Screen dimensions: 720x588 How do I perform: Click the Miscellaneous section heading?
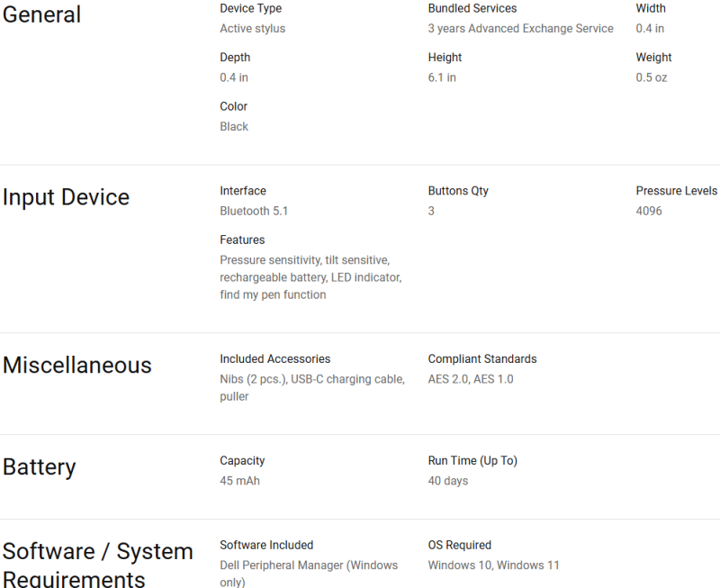[77, 366]
